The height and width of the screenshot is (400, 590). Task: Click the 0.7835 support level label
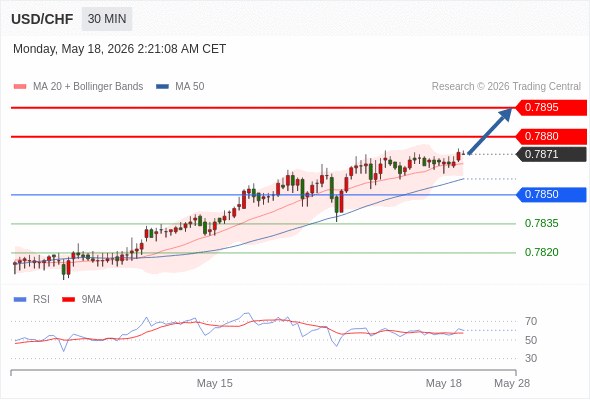point(541,224)
